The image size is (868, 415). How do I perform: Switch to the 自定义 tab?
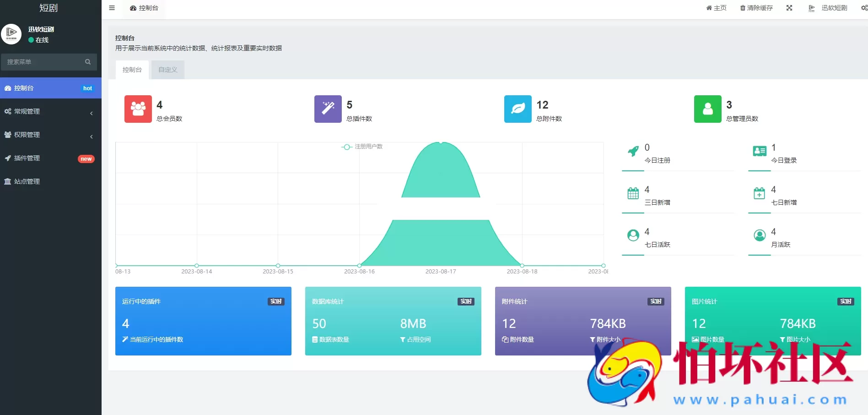click(167, 70)
